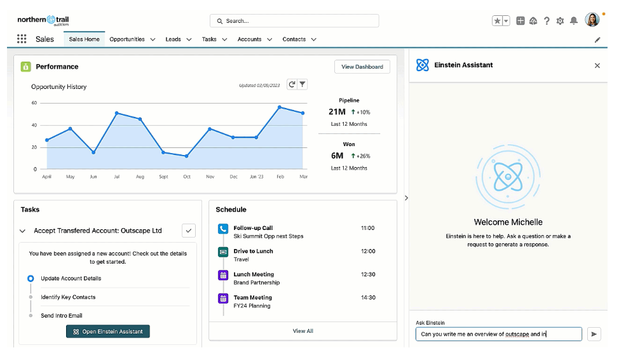The width and height of the screenshot is (633, 364).
Task: Open the Setup gear icon
Action: 560,20
